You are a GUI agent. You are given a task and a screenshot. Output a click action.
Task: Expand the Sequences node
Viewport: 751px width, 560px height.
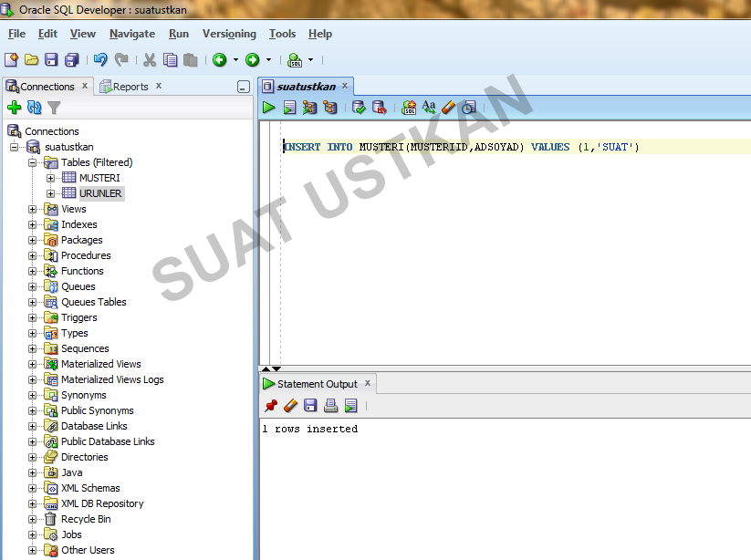coord(32,348)
